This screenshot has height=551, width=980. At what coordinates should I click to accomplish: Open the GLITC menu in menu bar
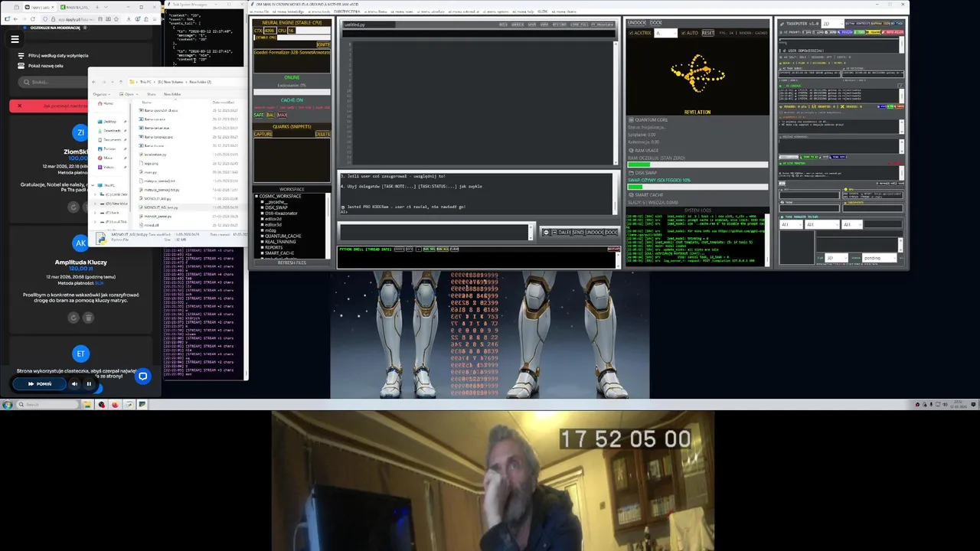[x=542, y=11]
